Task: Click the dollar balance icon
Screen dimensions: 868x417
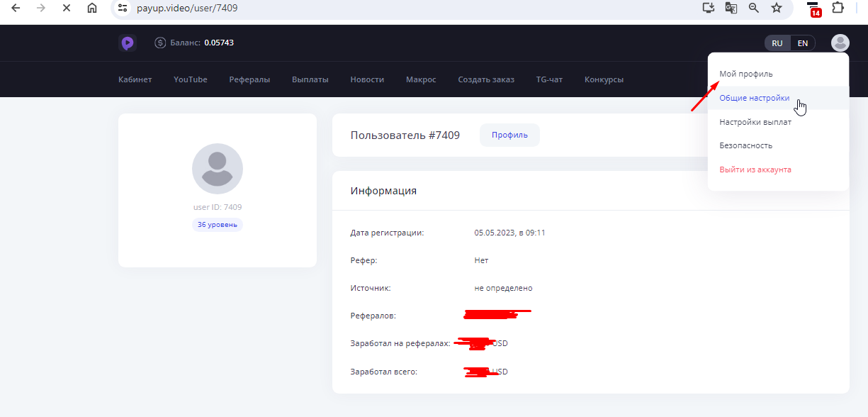Action: pyautogui.click(x=160, y=43)
